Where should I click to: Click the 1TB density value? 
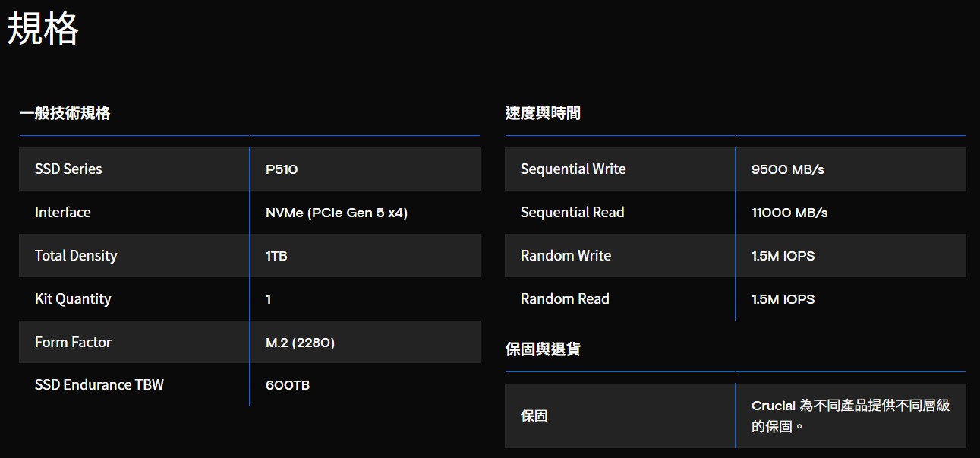click(276, 256)
